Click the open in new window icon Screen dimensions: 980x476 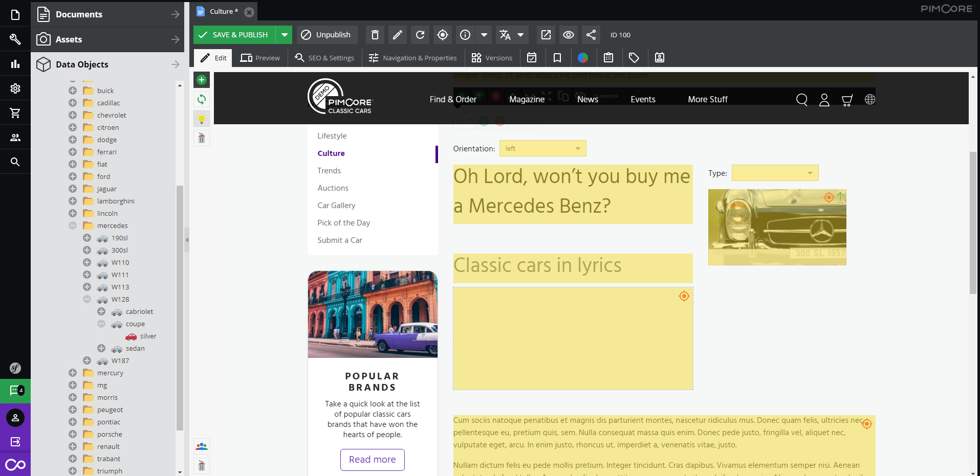pyautogui.click(x=546, y=35)
